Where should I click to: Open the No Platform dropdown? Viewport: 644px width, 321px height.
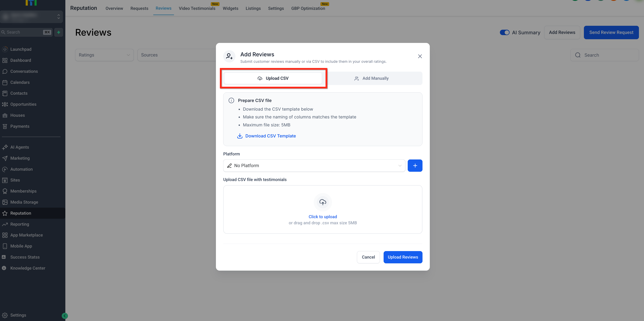point(314,166)
